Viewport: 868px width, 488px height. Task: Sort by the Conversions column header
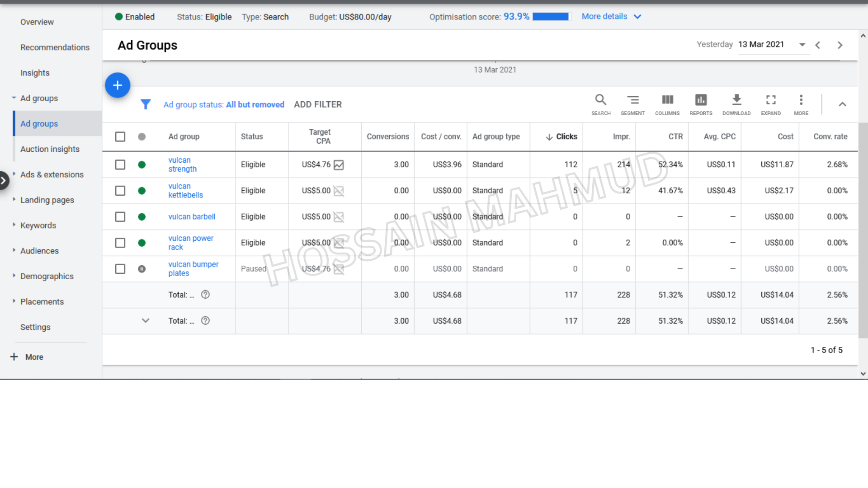tap(388, 136)
